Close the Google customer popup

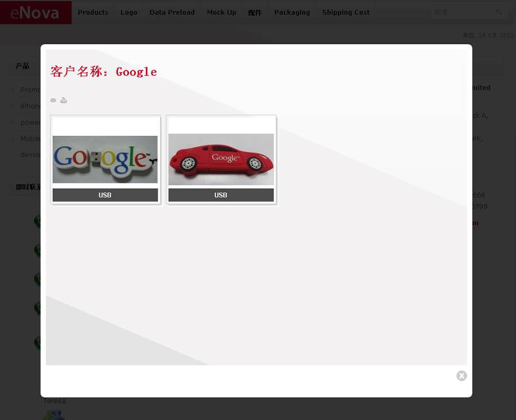(x=462, y=376)
